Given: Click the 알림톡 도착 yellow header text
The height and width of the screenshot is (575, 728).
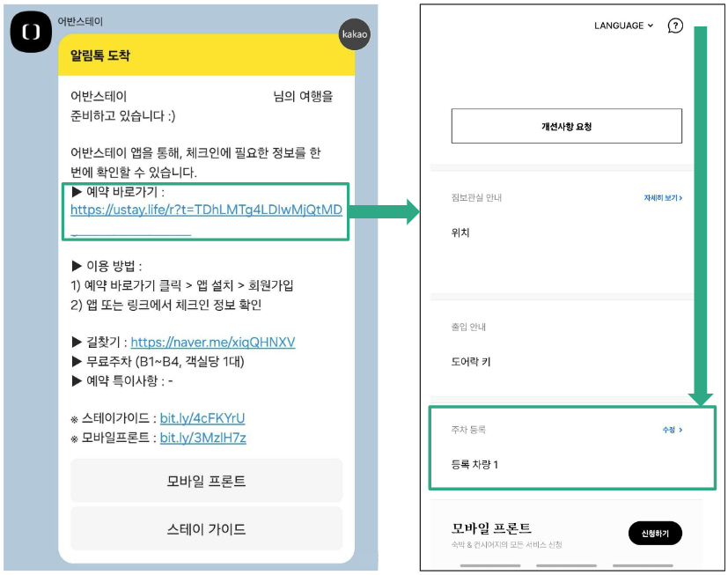Looking at the screenshot, I should click(100, 55).
